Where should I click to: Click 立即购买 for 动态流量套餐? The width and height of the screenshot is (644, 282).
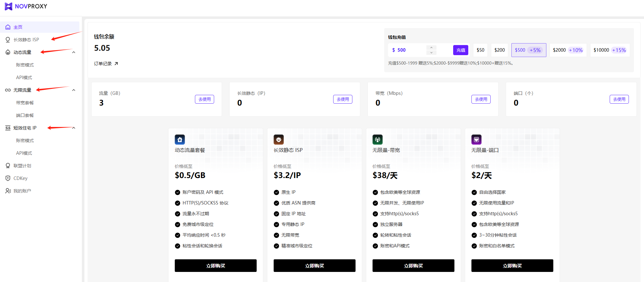click(216, 266)
